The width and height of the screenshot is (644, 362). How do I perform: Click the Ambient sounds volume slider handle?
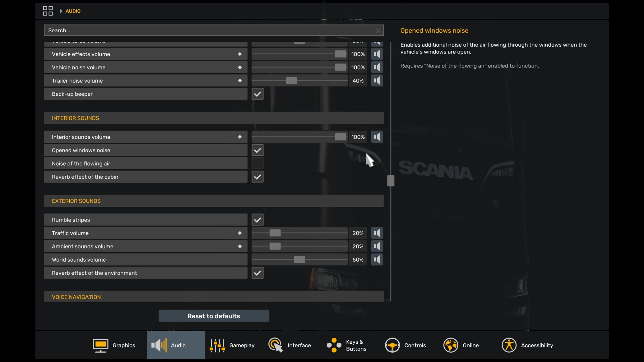(275, 246)
